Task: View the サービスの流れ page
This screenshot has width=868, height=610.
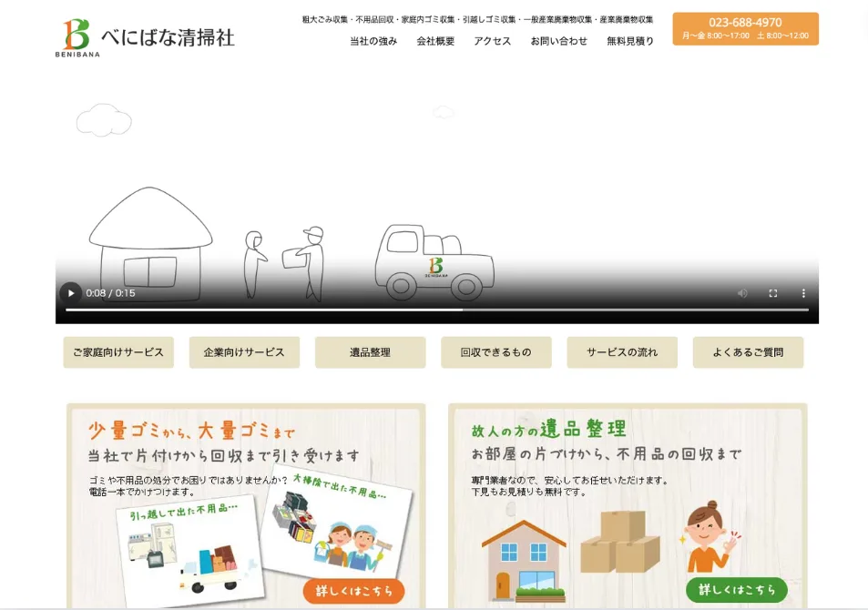Action: coord(622,352)
